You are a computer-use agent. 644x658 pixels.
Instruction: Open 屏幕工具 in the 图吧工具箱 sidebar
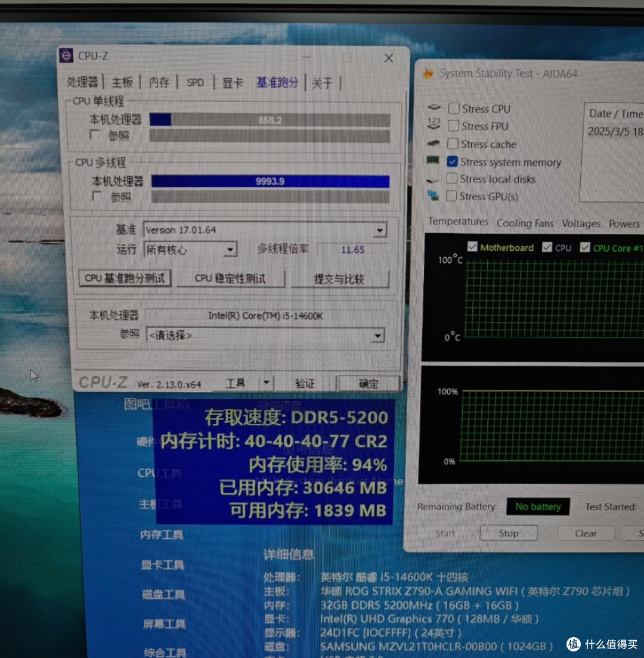[164, 624]
